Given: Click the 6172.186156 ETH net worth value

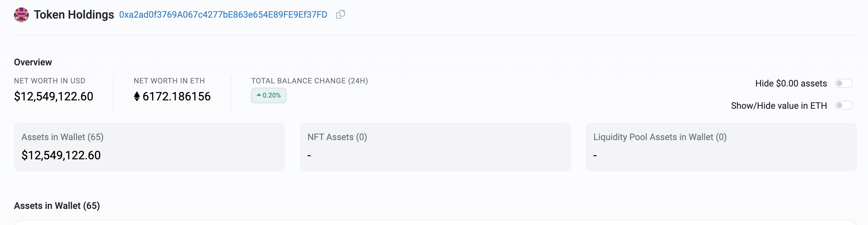Looking at the screenshot, I should tap(177, 97).
